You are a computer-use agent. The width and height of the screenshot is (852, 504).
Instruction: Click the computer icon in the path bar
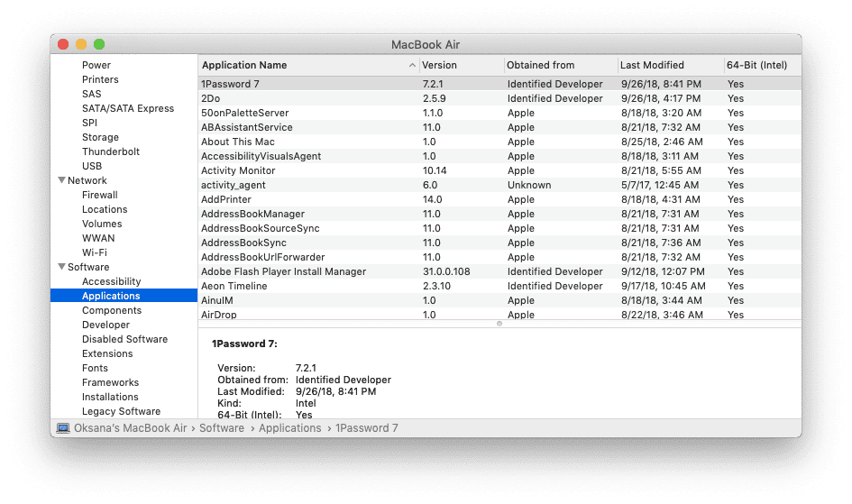pos(63,428)
